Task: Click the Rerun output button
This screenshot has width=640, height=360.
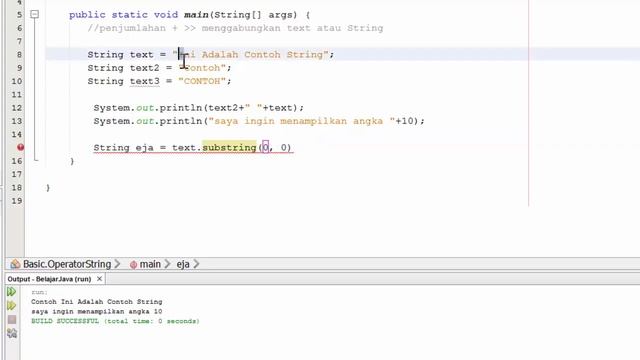Action: 11,292
